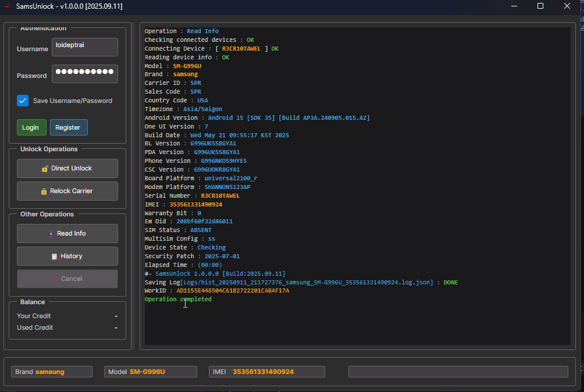Click the info icon on Read Info

pyautogui.click(x=51, y=234)
